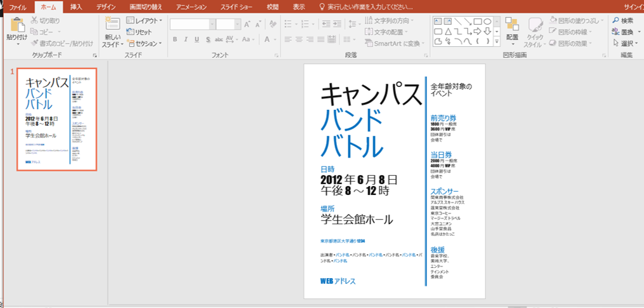Select slide 1 thumbnail in the slide panel
The image size is (644, 308).
click(56, 119)
